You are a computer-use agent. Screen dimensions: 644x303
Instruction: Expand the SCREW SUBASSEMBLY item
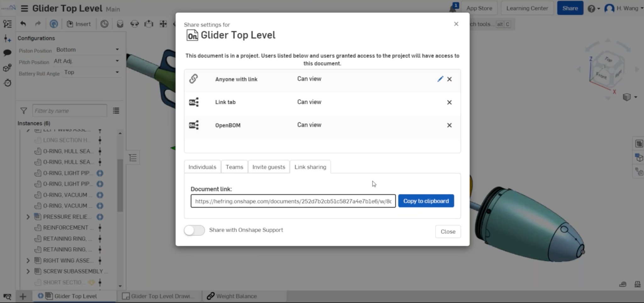tap(28, 271)
